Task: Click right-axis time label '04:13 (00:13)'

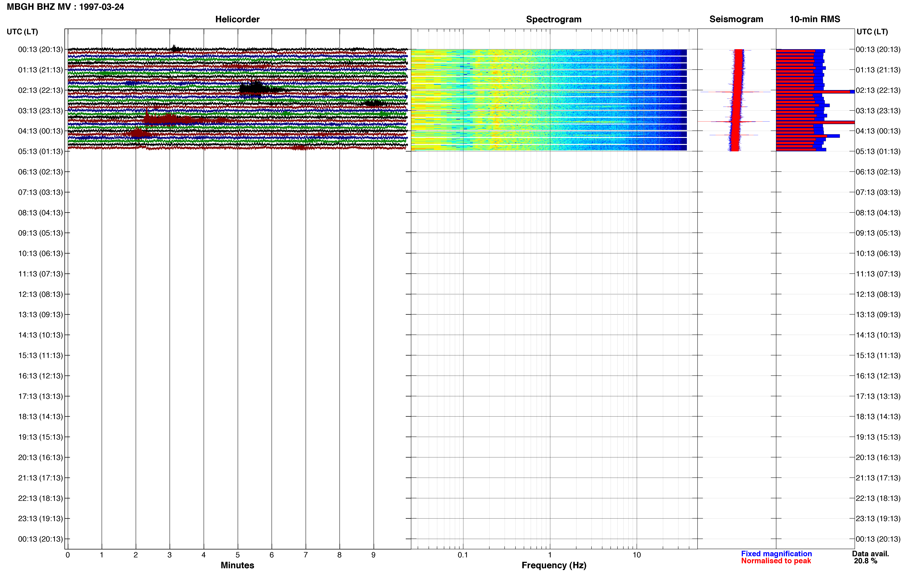Action: (878, 131)
